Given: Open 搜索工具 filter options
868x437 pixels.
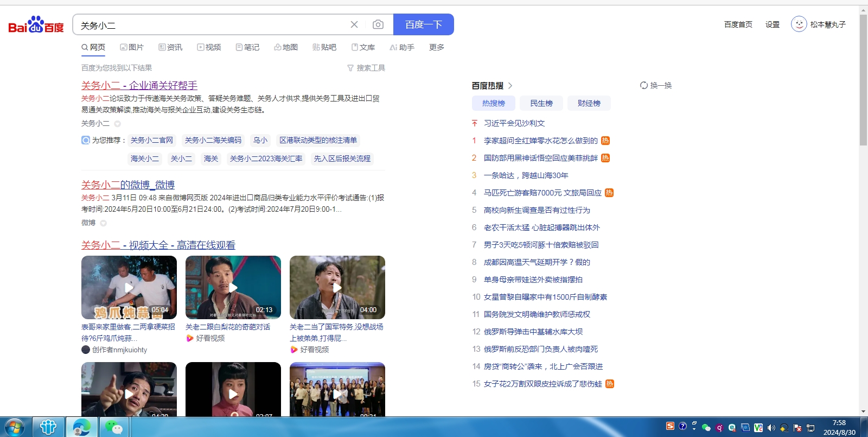Looking at the screenshot, I should point(366,68).
